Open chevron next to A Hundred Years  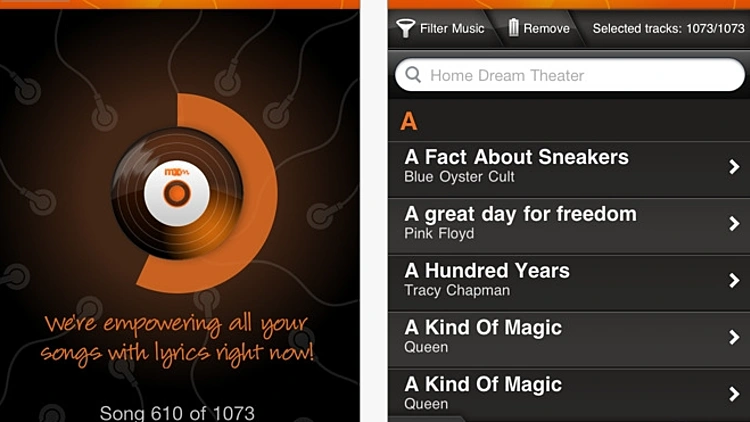point(734,280)
